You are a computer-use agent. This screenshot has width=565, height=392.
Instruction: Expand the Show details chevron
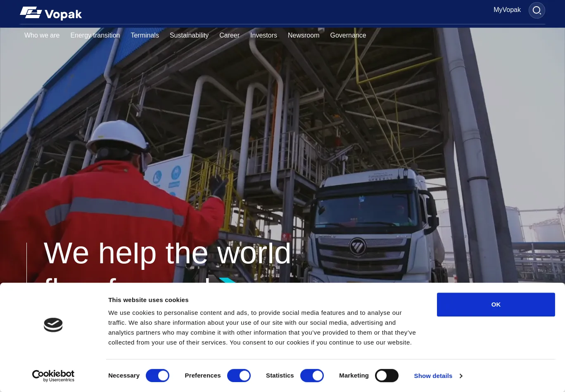click(461, 376)
